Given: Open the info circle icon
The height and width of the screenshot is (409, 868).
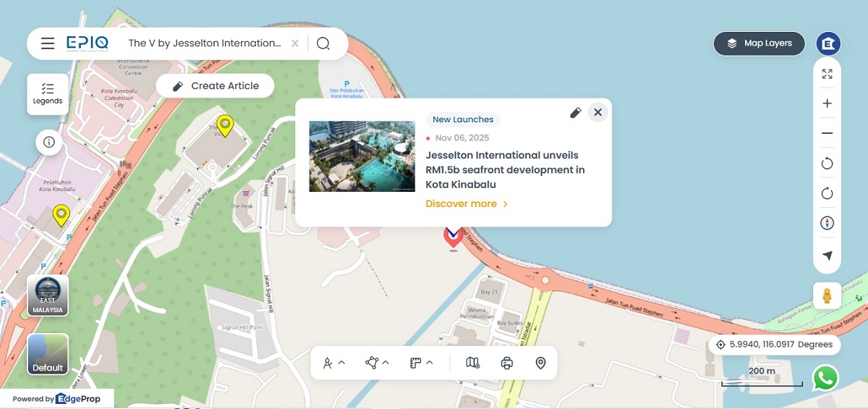Looking at the screenshot, I should pos(49,142).
